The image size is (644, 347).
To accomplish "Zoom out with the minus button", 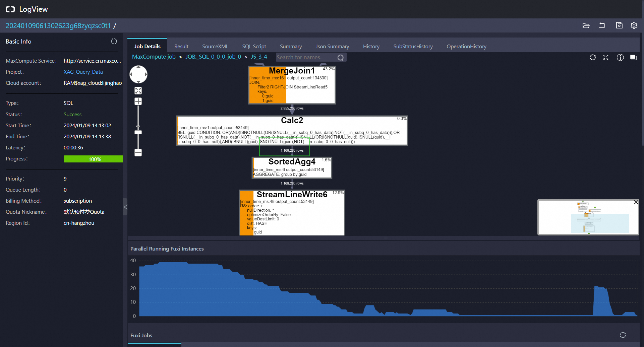I will tap(138, 152).
